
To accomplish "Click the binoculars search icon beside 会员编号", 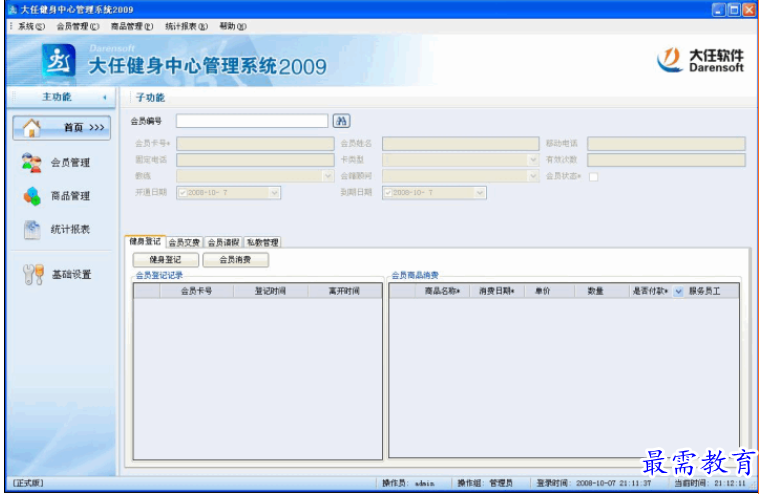I will click(341, 121).
